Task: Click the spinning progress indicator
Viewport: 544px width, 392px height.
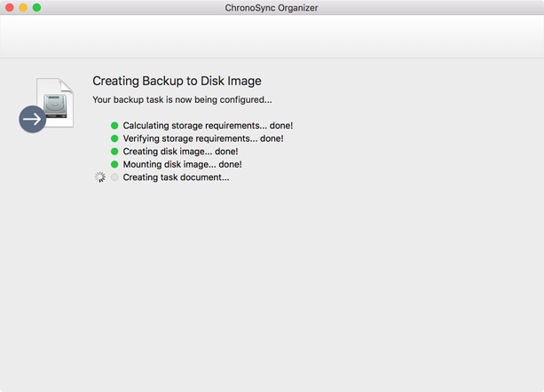Action: click(100, 177)
